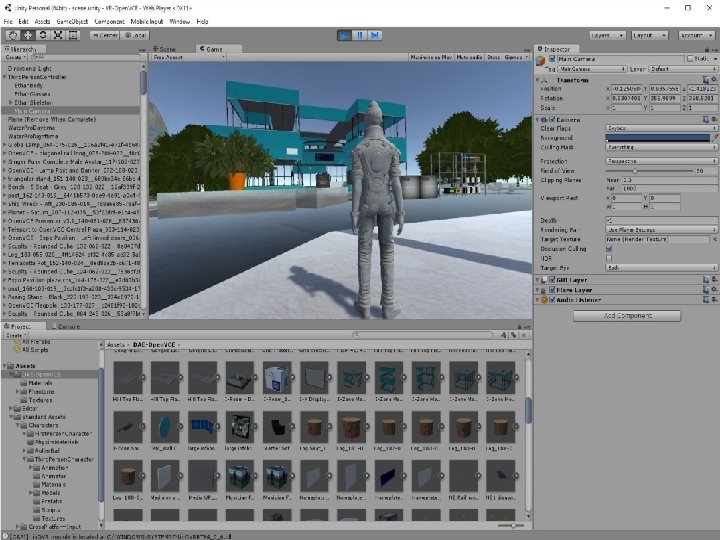This screenshot has height=540, width=720.
Task: Toggle the Occlusion Culling checkbox
Action: coord(609,247)
